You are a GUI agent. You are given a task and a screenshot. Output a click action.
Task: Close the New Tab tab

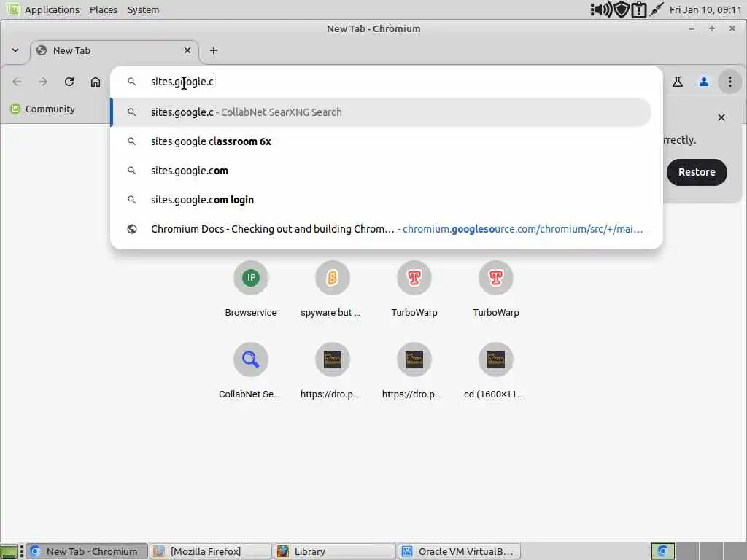(187, 50)
